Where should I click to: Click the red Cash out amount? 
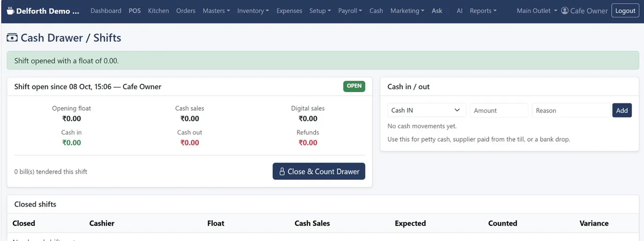click(190, 142)
